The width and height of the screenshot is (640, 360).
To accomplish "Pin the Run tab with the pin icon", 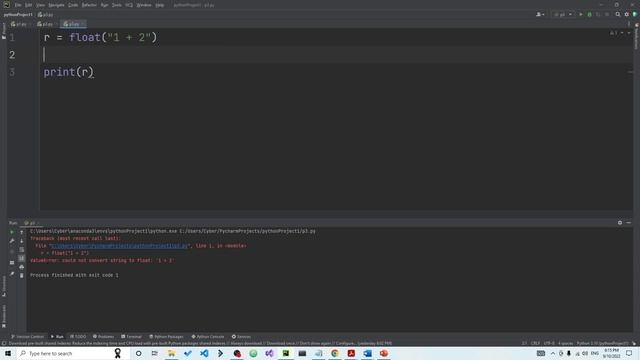I will (x=12, y=274).
